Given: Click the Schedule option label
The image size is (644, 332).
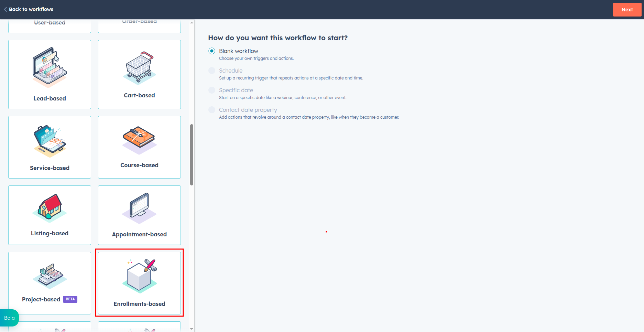Looking at the screenshot, I should [x=231, y=71].
